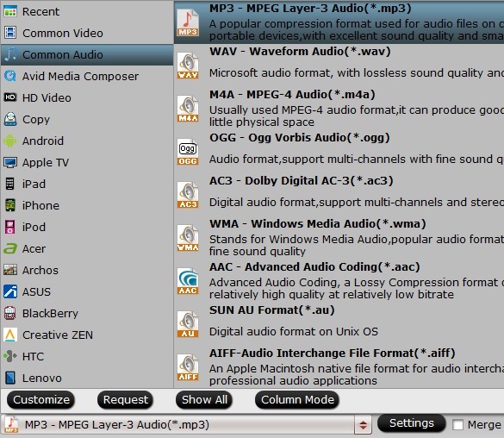The image size is (504, 438).
Task: Click the Lenovo label
Action: tap(42, 379)
